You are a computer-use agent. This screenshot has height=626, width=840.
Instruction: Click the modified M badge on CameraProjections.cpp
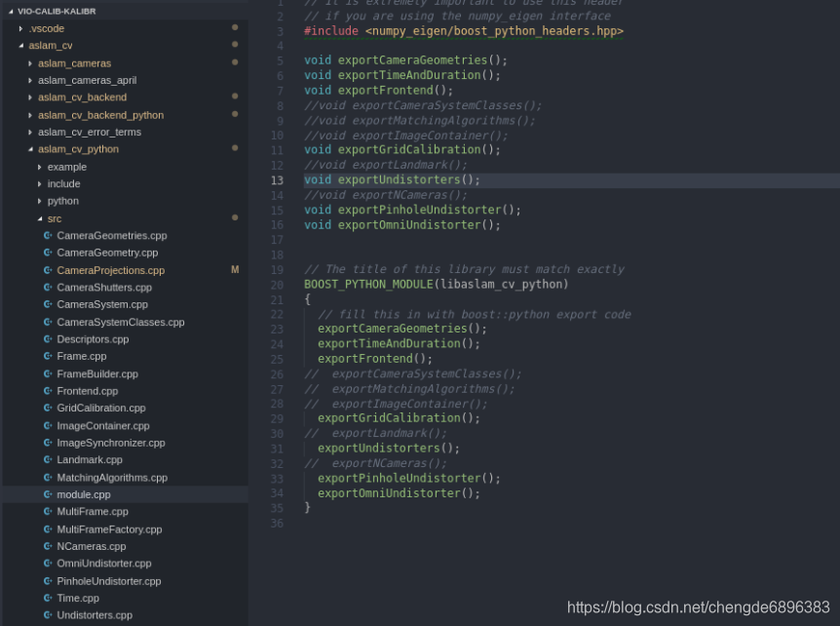235,269
